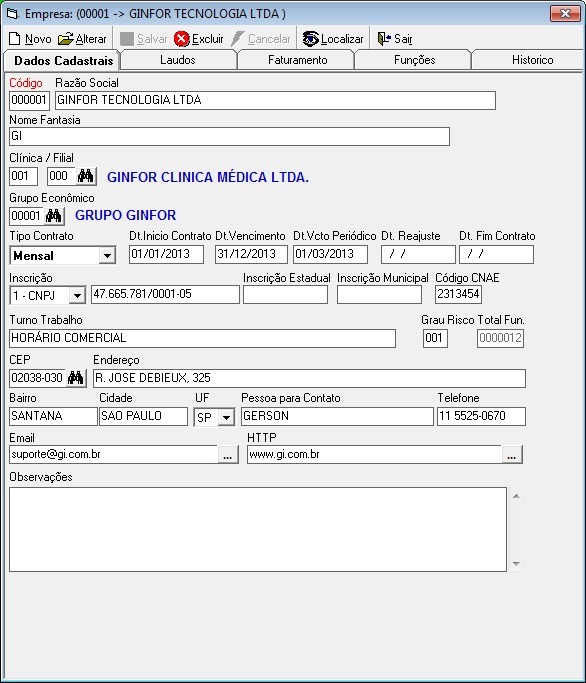This screenshot has width=586, height=683.
Task: Click binoculars lookup beside the CEP field
Action: 76,378
